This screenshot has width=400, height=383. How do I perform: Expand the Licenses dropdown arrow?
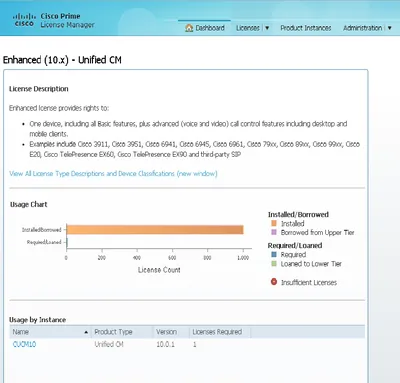coord(267,28)
